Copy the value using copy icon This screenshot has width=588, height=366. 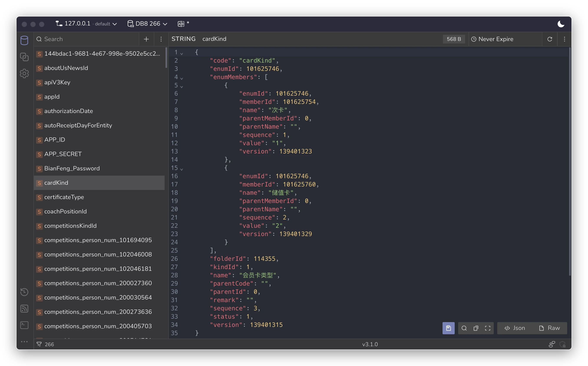pyautogui.click(x=476, y=328)
